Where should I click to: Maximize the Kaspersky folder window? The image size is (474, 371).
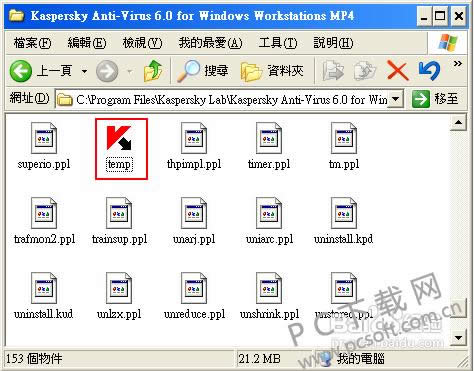[440, 16]
